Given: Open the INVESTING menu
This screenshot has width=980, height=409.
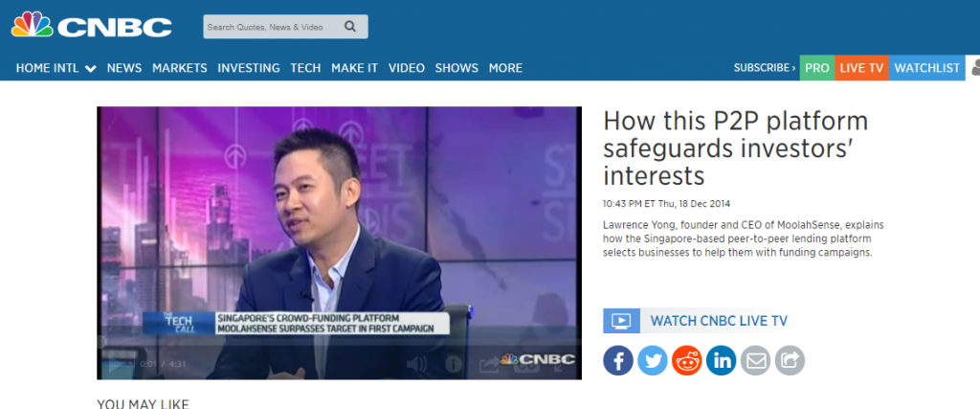Looking at the screenshot, I should tap(249, 68).
